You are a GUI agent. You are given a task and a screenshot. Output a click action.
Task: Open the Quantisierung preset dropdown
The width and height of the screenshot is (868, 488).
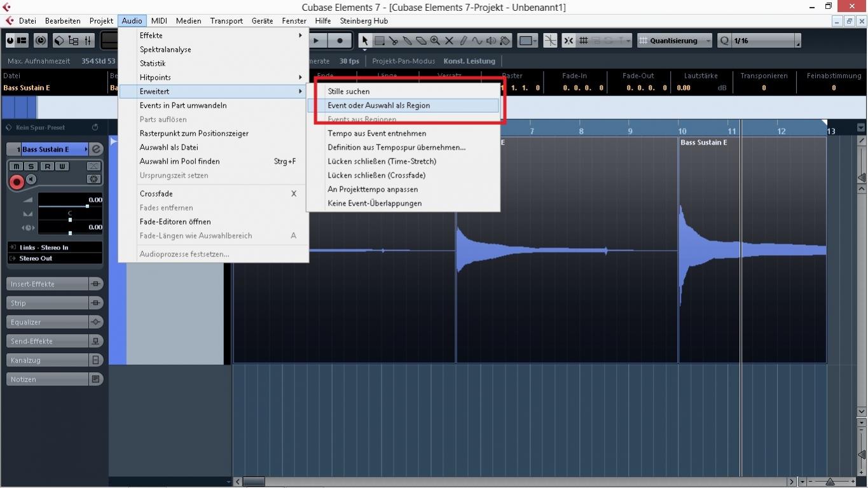point(674,41)
